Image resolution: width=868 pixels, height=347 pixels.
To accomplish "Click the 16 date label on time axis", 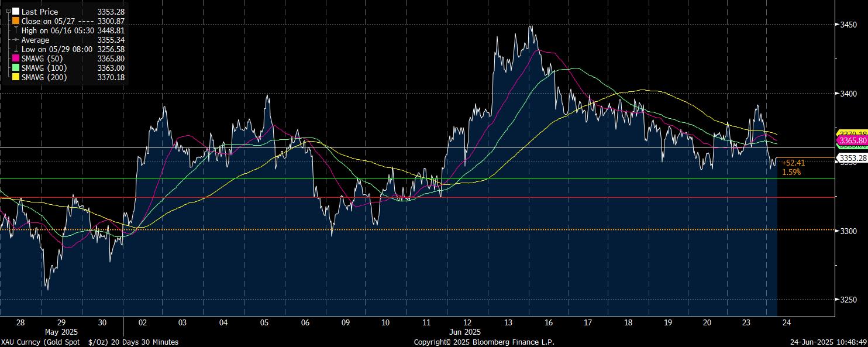I will tap(548, 323).
